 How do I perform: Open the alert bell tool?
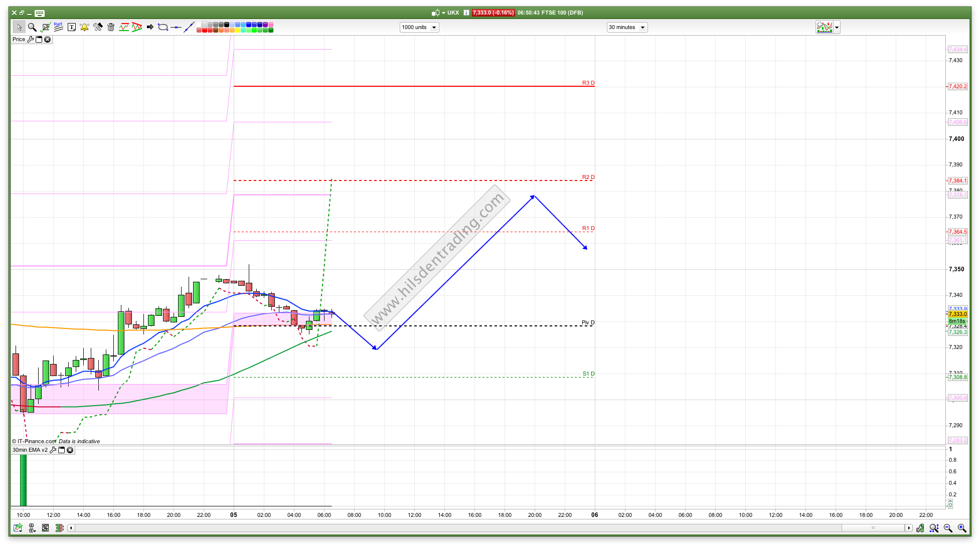click(x=84, y=27)
